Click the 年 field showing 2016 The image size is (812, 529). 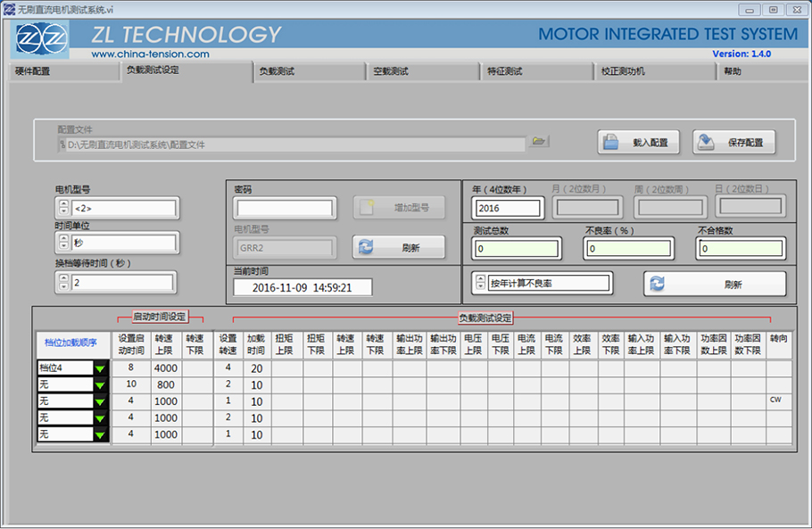[507, 208]
